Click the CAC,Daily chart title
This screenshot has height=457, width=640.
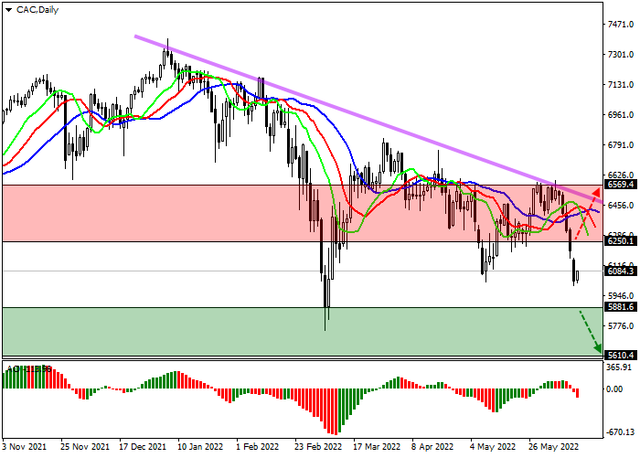pos(37,9)
